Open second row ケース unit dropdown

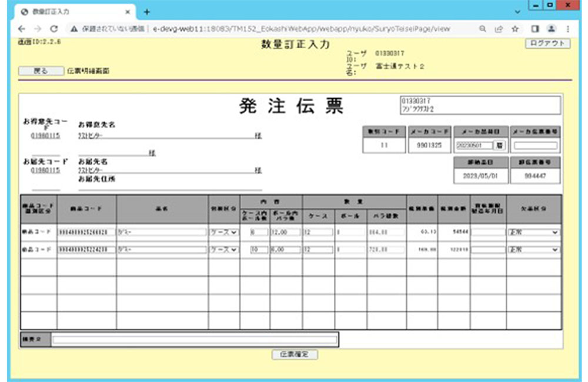coord(223,250)
